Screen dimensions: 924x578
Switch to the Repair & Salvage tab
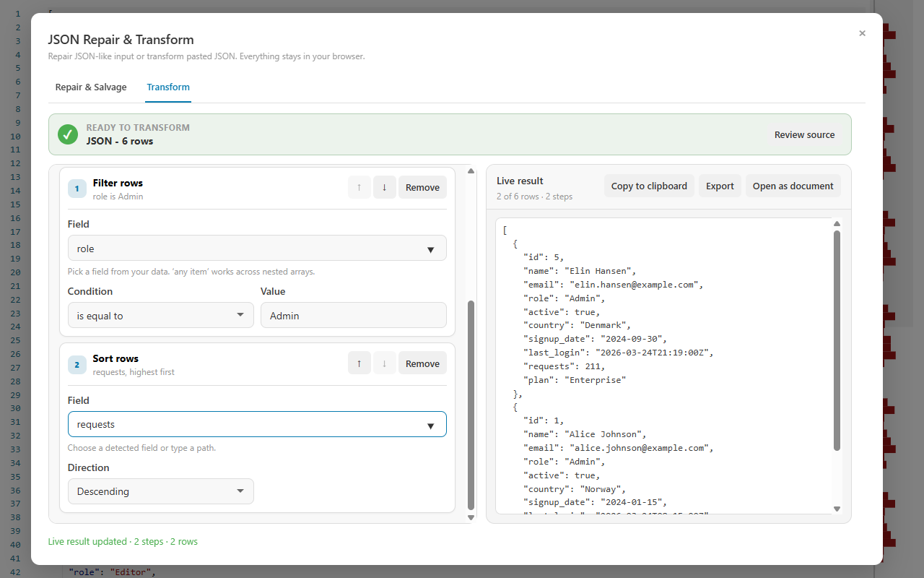(91, 87)
